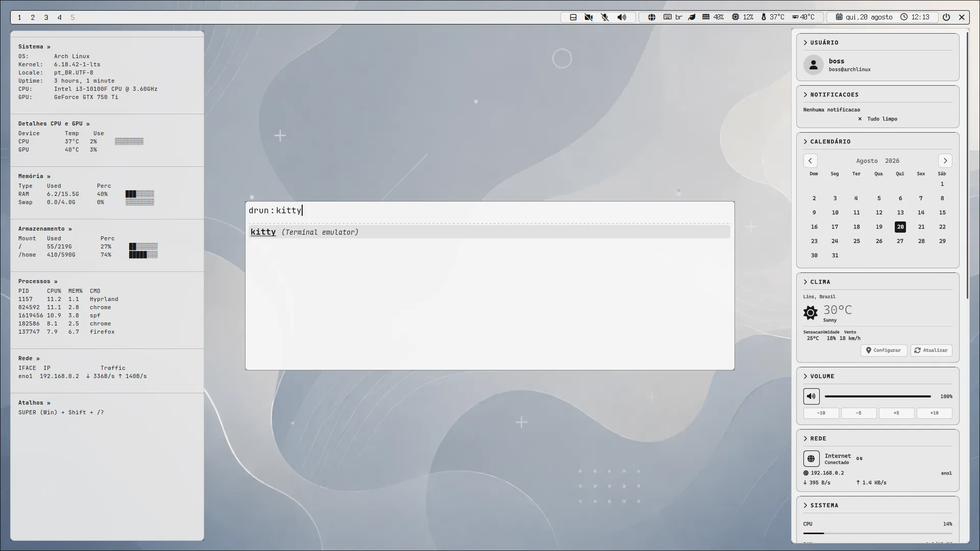The image size is (980, 551).
Task: Decrease volume with the -10 button
Action: [x=821, y=413]
